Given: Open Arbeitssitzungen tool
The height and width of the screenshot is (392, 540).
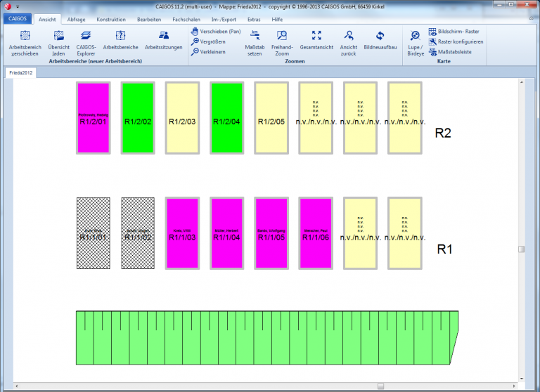Looking at the screenshot, I should (163, 37).
